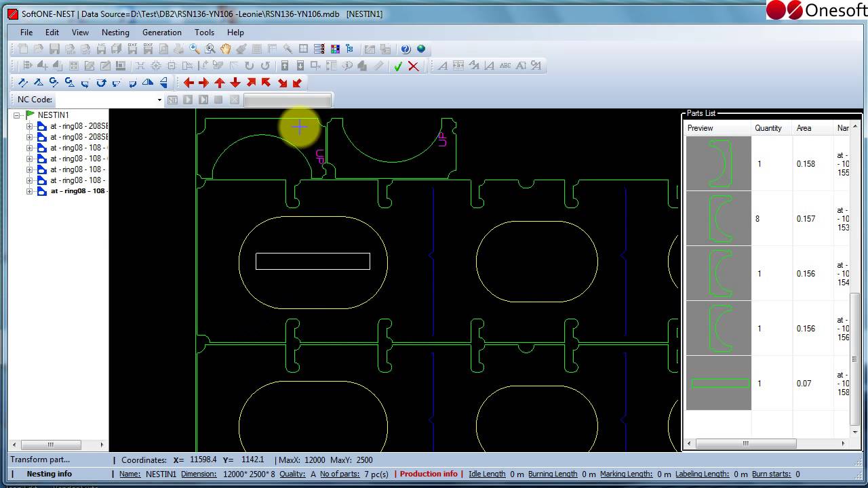
Task: Move part up with red arrow
Action: 219,83
